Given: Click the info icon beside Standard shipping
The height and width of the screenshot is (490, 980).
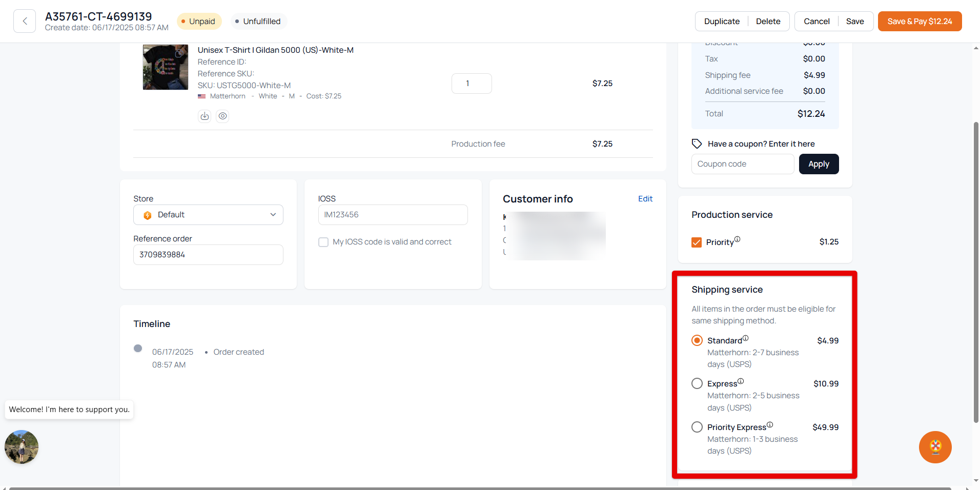Looking at the screenshot, I should 745,338.
